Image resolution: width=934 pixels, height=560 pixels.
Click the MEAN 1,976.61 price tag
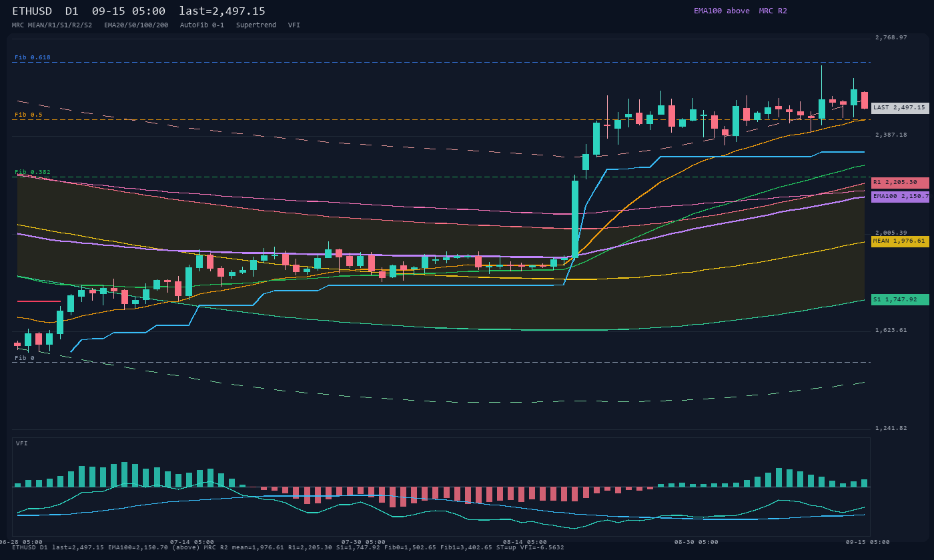pyautogui.click(x=900, y=241)
